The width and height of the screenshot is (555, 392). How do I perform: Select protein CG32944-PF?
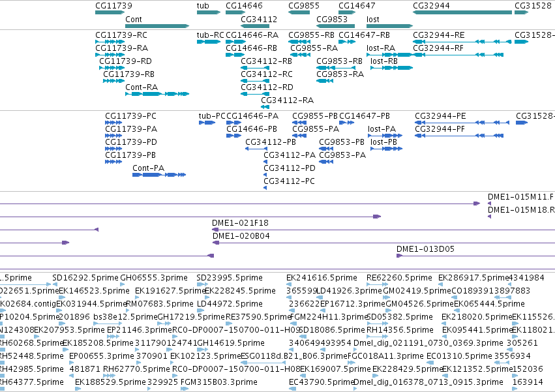click(x=459, y=136)
